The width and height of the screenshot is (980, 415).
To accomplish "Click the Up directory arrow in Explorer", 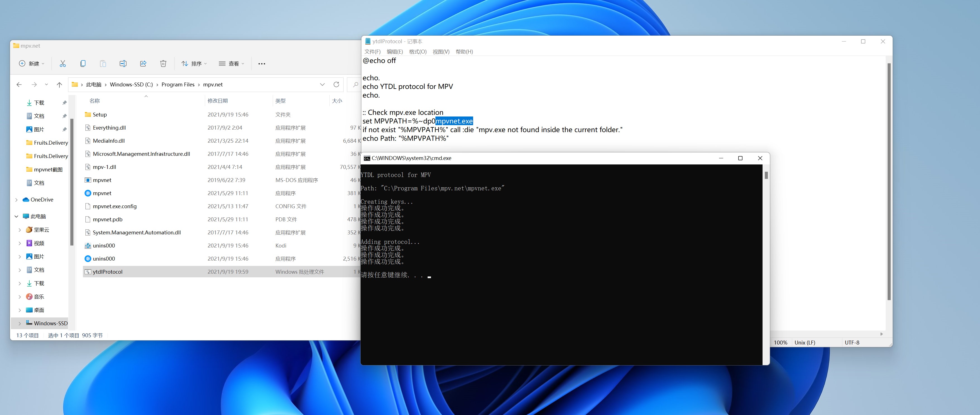I will pyautogui.click(x=59, y=84).
